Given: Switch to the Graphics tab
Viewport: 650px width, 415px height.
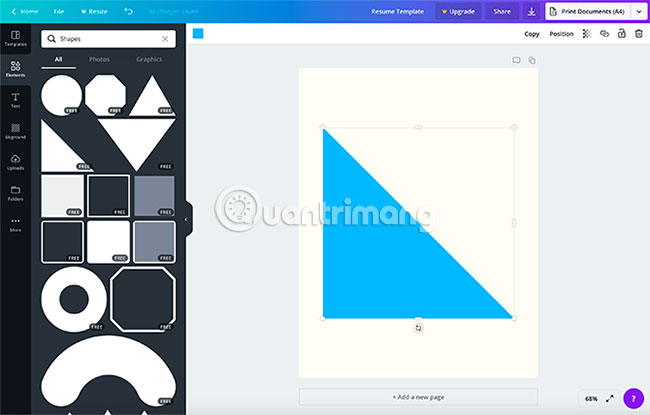Looking at the screenshot, I should (149, 59).
